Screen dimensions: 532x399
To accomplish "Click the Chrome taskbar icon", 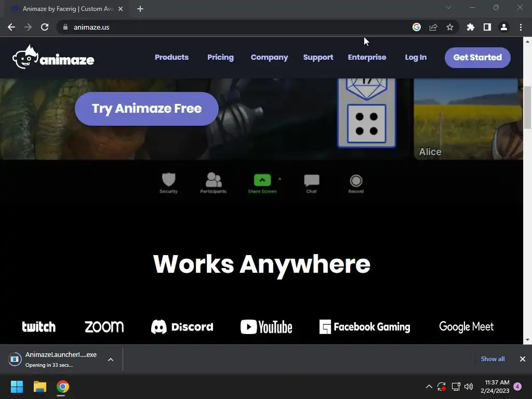I will pyautogui.click(x=63, y=387).
